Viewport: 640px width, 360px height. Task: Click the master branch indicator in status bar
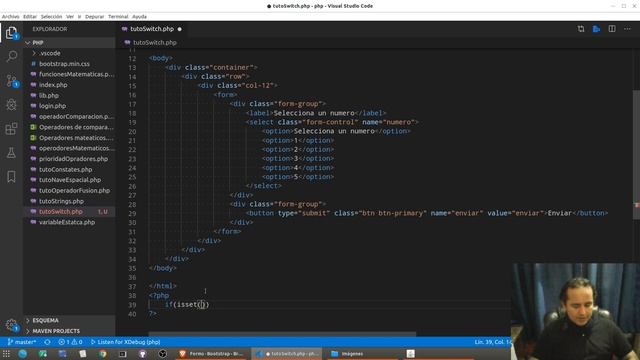22,342
